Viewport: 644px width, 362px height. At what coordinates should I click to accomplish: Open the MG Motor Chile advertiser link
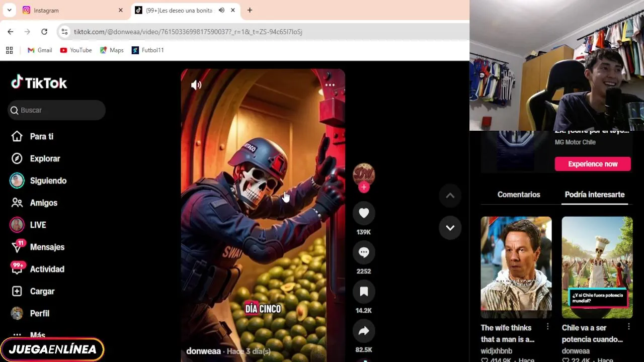(575, 142)
